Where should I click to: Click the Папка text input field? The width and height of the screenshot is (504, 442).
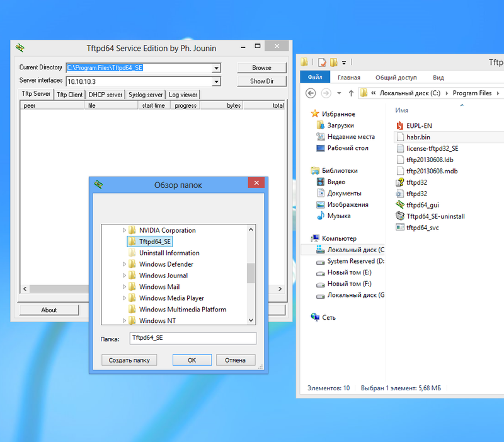193,338
